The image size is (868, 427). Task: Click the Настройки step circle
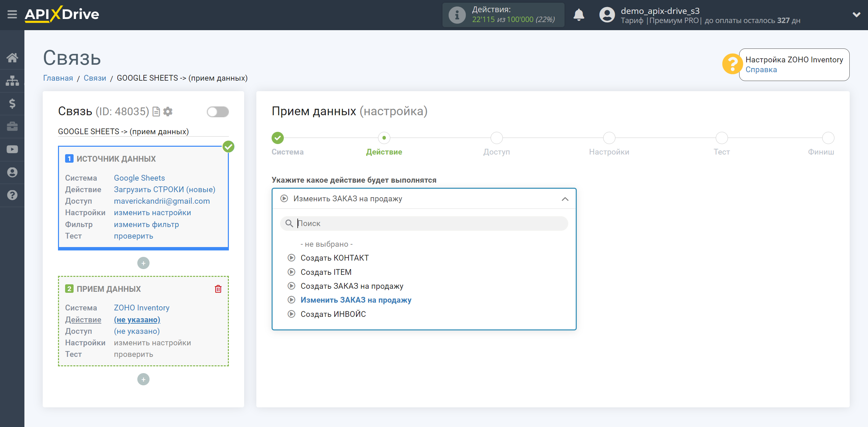click(609, 138)
